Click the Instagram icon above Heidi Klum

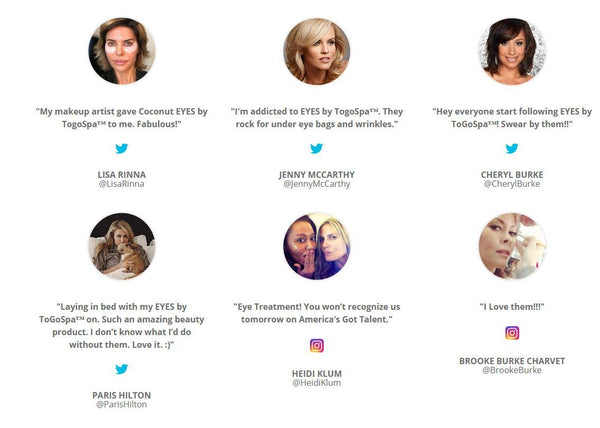(317, 345)
